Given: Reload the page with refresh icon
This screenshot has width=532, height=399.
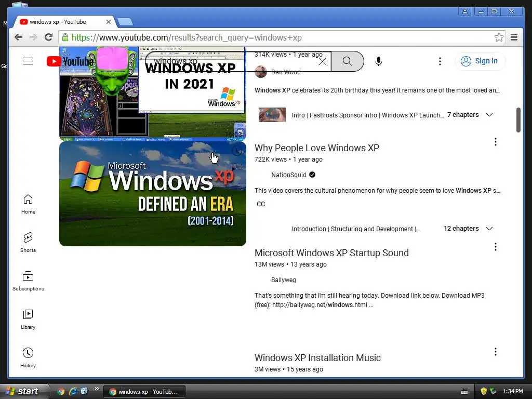Looking at the screenshot, I should pos(48,37).
